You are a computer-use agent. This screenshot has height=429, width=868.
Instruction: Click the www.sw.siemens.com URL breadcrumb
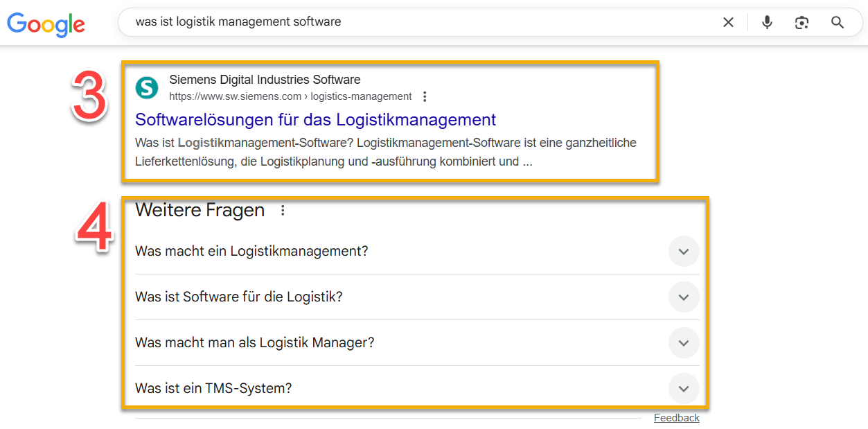pyautogui.click(x=290, y=96)
